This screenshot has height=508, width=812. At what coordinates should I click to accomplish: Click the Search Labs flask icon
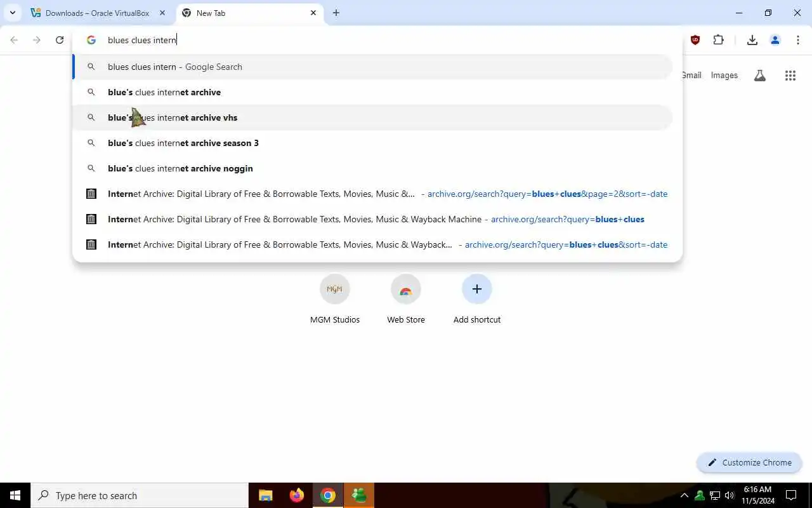(x=760, y=76)
